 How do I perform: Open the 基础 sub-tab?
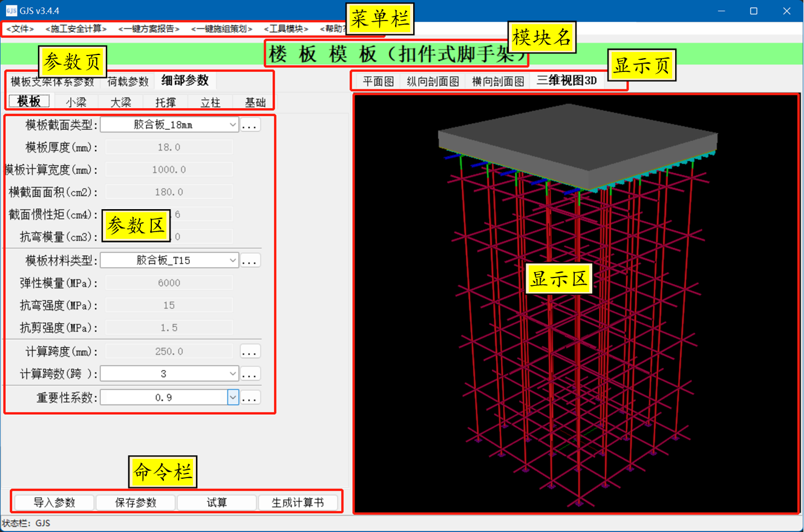[x=255, y=102]
